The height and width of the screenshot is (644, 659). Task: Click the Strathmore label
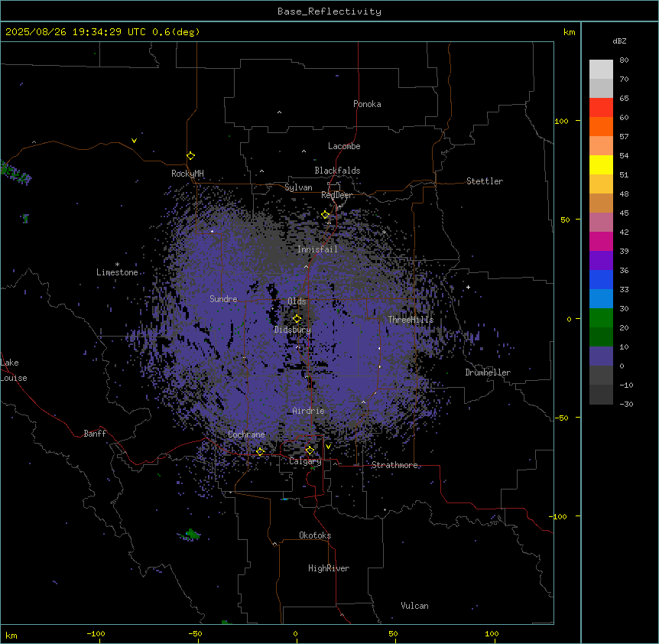[x=394, y=465]
